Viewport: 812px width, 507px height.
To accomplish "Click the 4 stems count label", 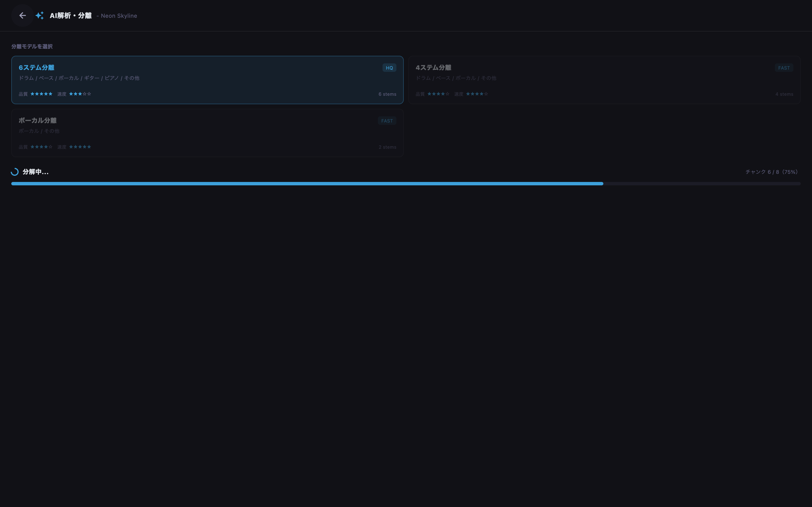I will click(x=784, y=94).
